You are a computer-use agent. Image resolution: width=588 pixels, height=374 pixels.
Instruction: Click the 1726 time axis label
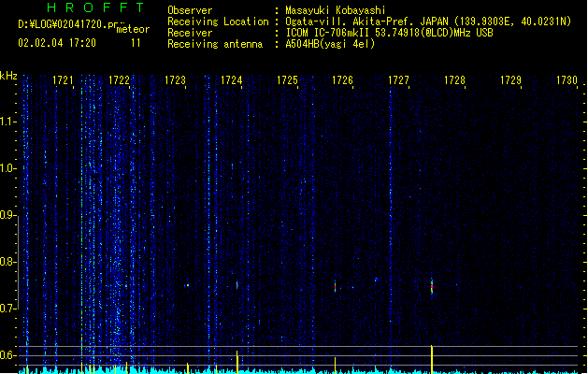(x=343, y=80)
